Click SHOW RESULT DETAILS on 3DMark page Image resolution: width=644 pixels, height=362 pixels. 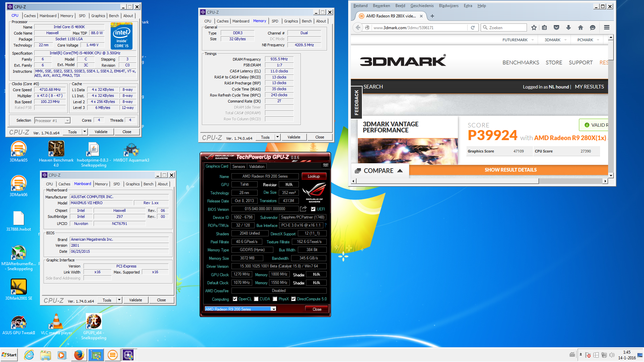coord(510,170)
